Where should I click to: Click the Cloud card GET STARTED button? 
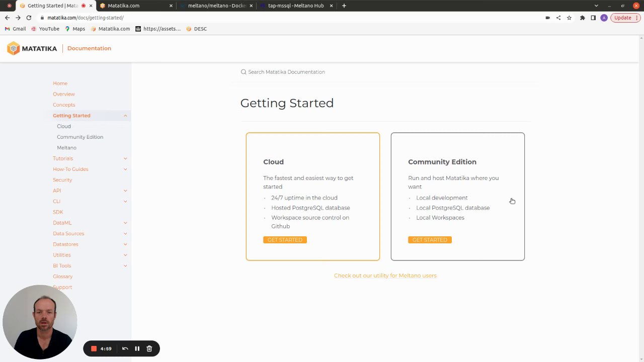click(285, 240)
